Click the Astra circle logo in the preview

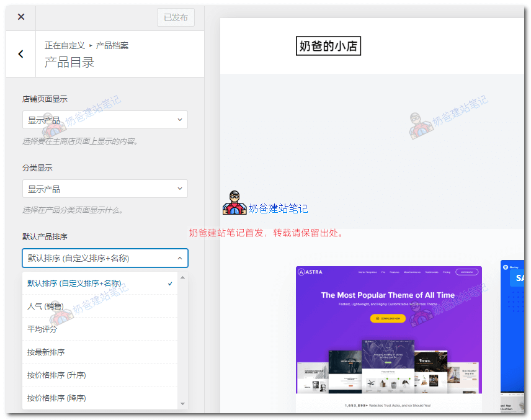coord(302,272)
